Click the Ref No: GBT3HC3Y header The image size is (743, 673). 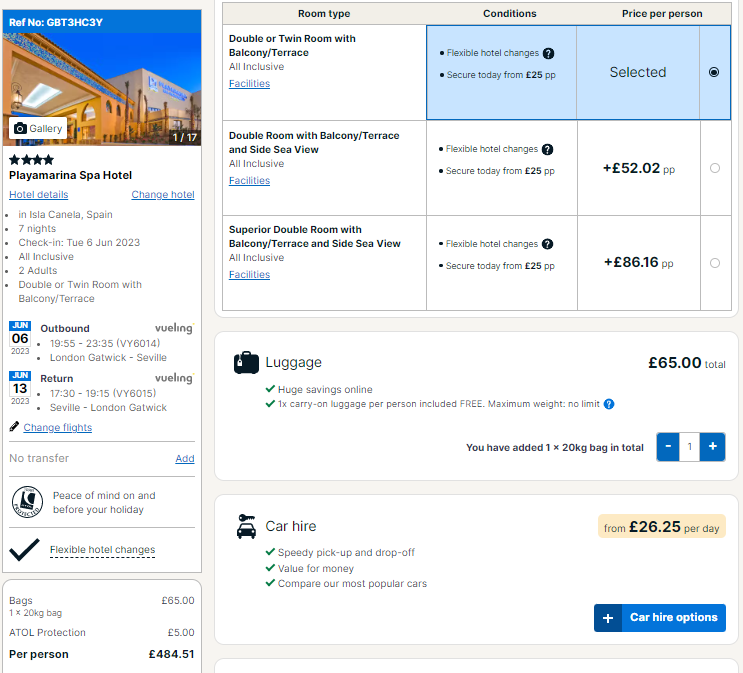[x=102, y=22]
